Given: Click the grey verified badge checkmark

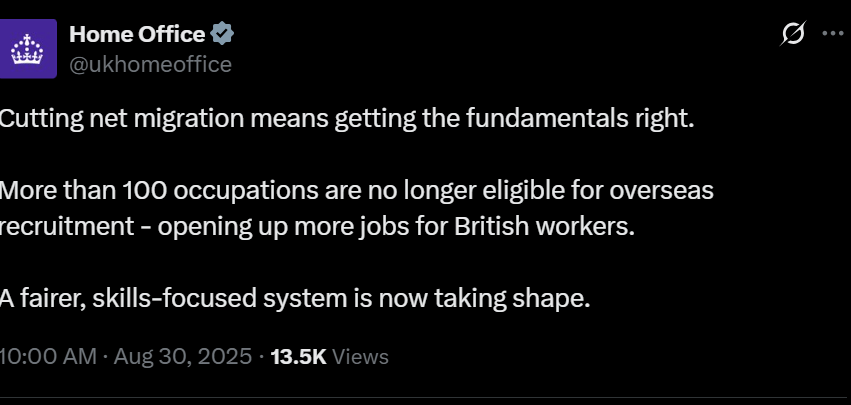Looking at the screenshot, I should [224, 33].
